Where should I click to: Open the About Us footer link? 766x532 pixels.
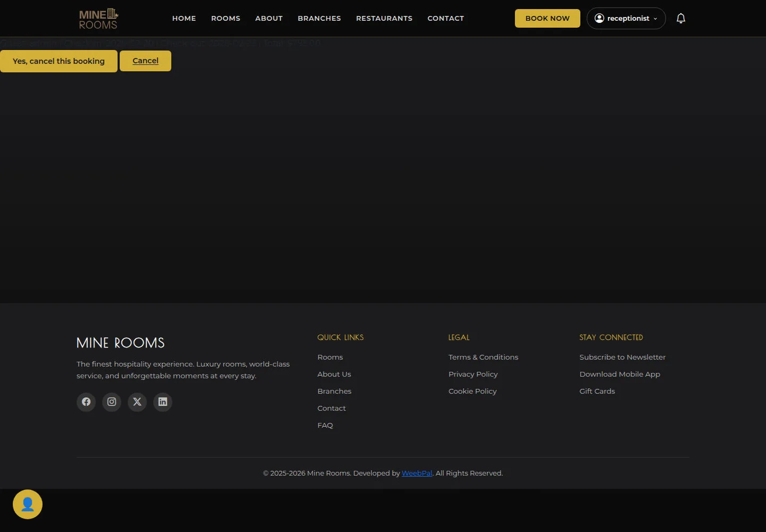[334, 374]
